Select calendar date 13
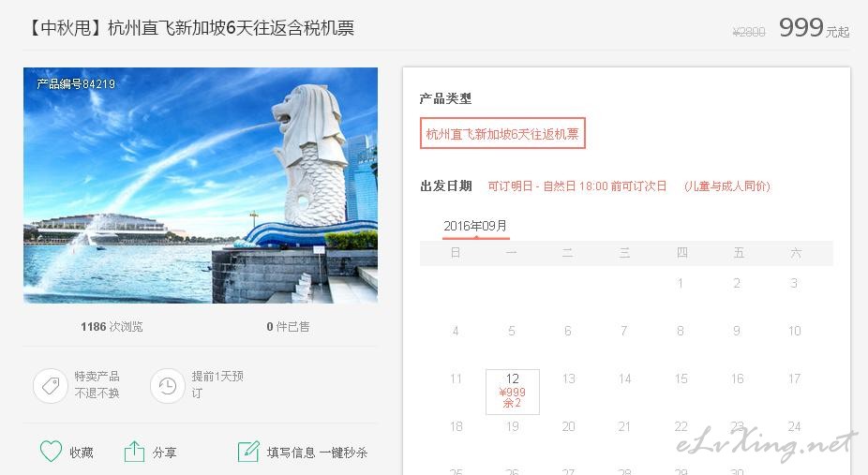The height and width of the screenshot is (475, 868). coord(569,379)
